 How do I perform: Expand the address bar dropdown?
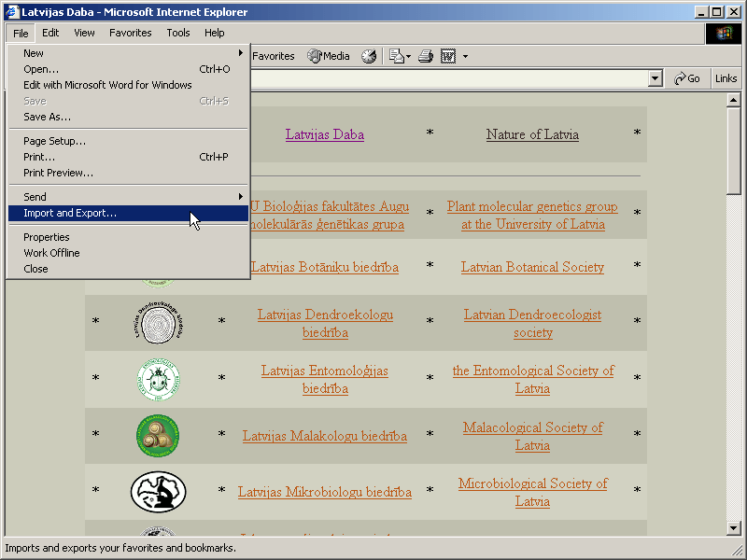[x=655, y=78]
